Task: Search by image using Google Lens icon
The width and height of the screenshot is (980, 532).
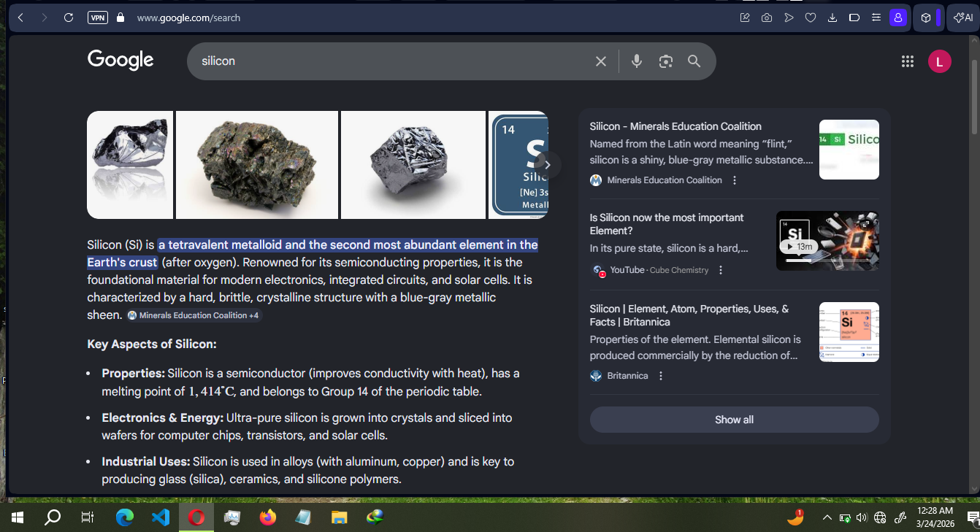Action: coord(665,61)
